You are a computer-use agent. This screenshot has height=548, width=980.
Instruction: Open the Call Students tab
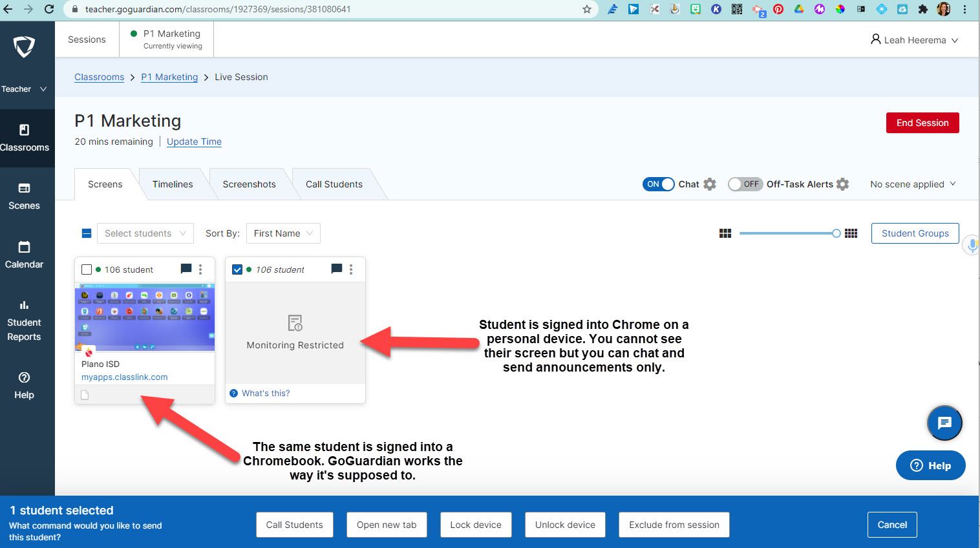(334, 184)
